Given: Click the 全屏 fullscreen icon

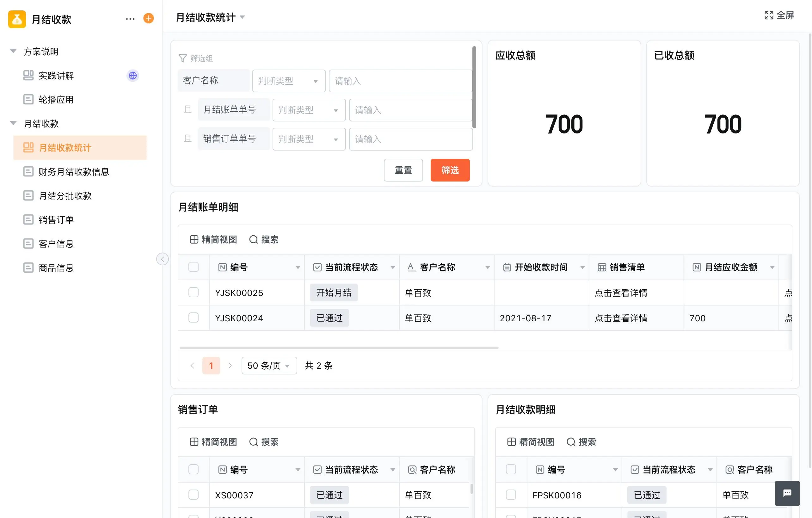Looking at the screenshot, I should tap(769, 15).
